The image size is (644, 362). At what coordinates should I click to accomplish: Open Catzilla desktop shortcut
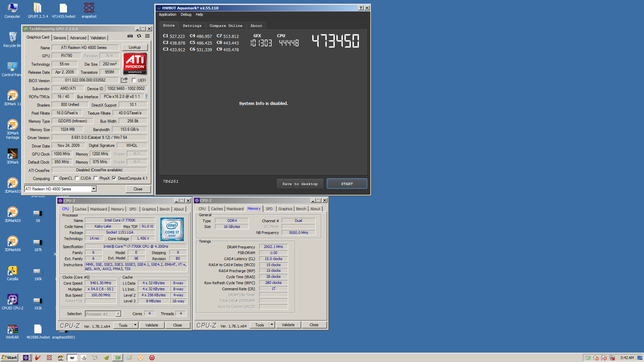(x=12, y=273)
